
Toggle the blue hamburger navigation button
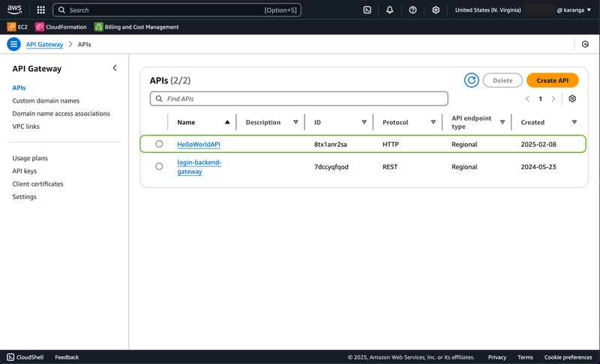pos(13,44)
